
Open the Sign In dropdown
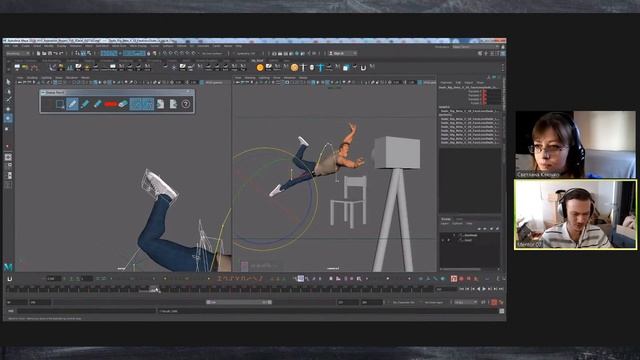click(343, 53)
